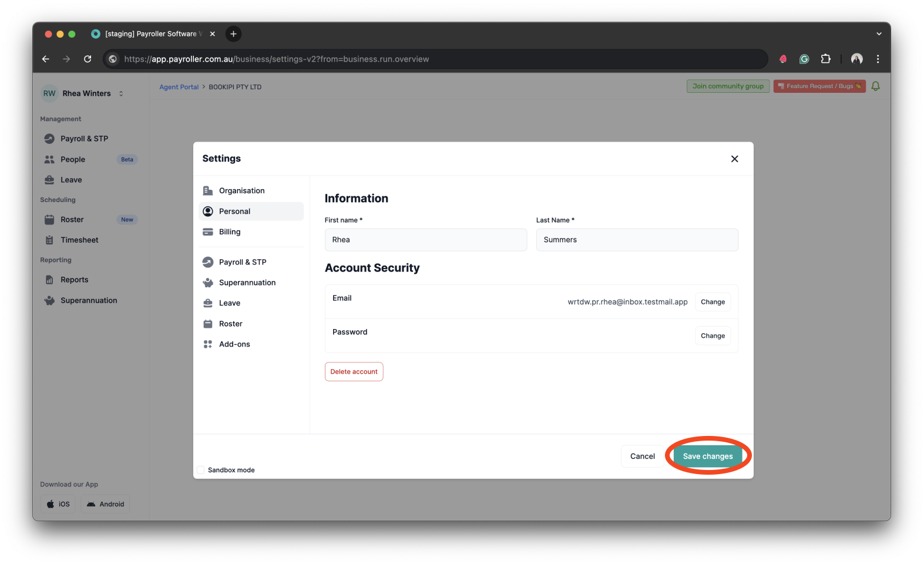This screenshot has width=924, height=564.
Task: Follow the Agent Portal breadcrumb link
Action: click(x=179, y=87)
